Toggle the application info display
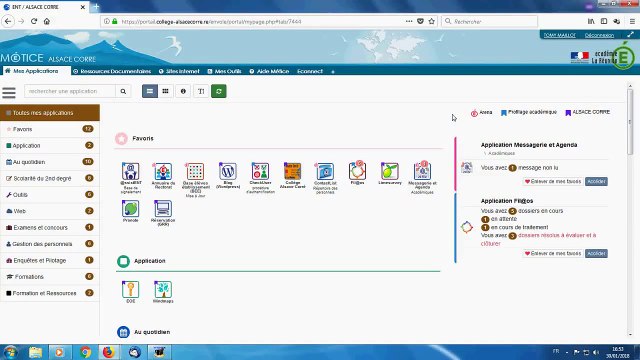 (x=183, y=91)
